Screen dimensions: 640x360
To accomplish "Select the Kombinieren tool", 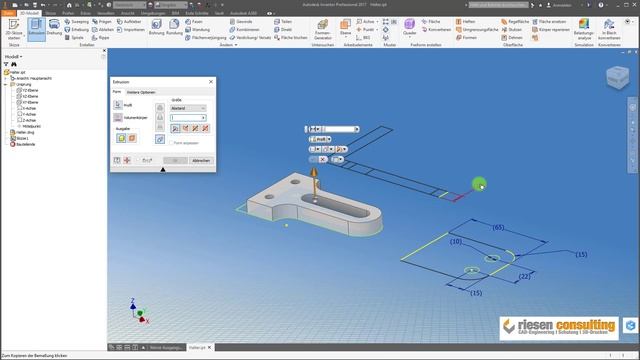I will pyautogui.click(x=244, y=30).
